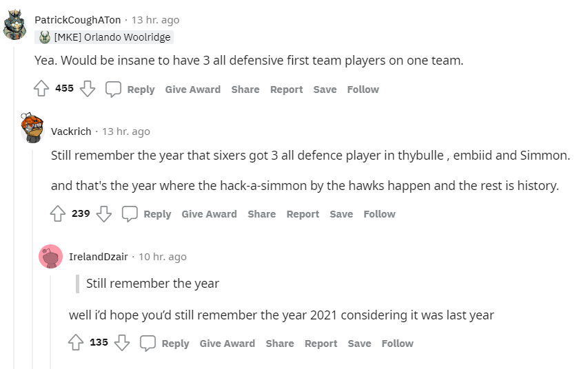Downvote PatrickCoughATon's comment

[x=88, y=89]
